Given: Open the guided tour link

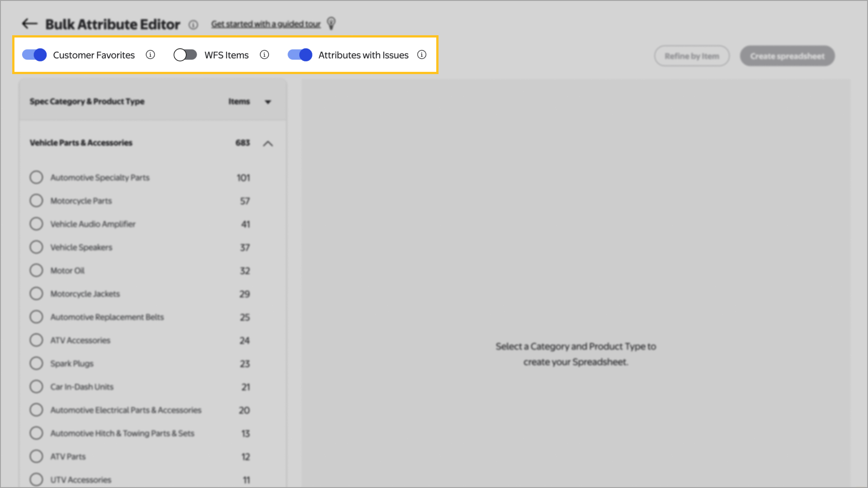Looking at the screenshot, I should coord(266,23).
